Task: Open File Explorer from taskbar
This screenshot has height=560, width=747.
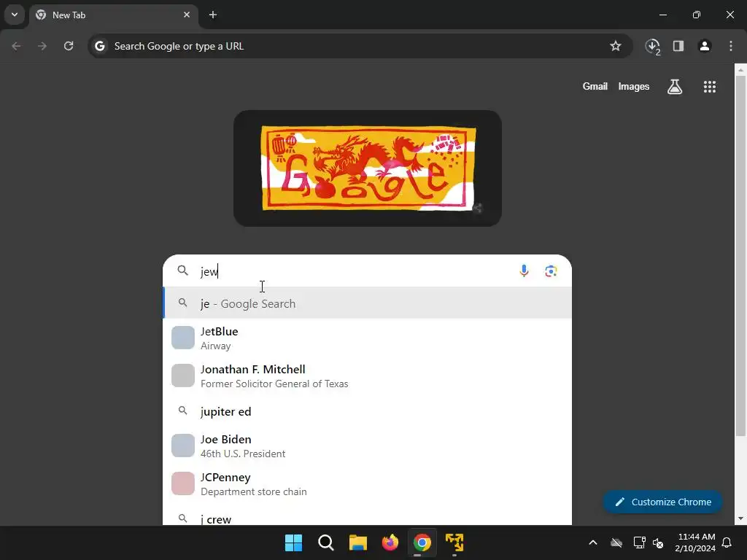Action: coord(357,542)
